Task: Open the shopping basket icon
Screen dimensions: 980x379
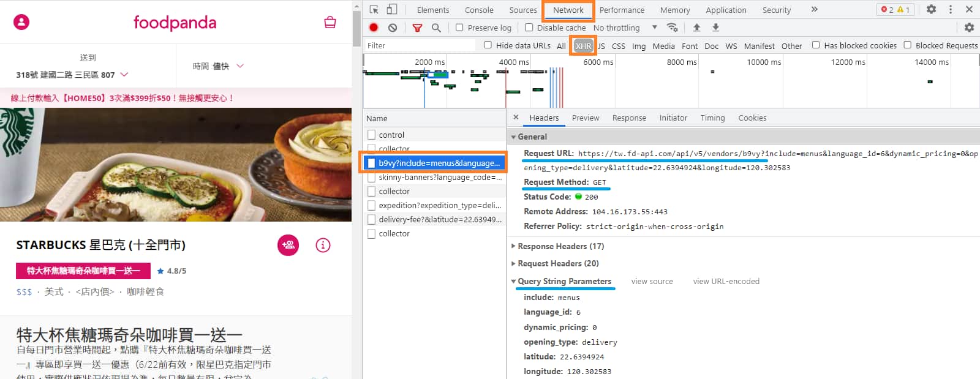Action: click(x=330, y=23)
